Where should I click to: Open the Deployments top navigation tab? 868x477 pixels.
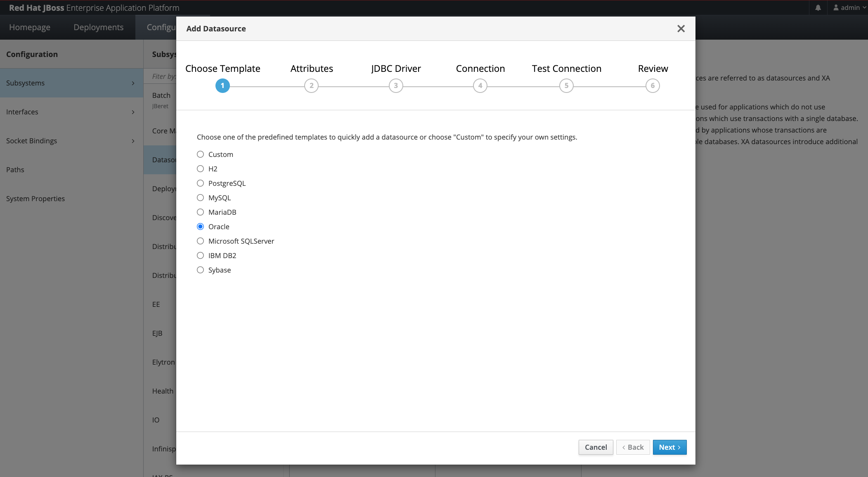point(98,27)
